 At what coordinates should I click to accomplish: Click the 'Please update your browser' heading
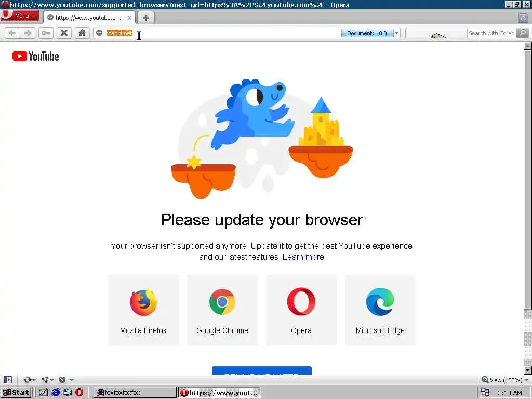[x=262, y=220]
